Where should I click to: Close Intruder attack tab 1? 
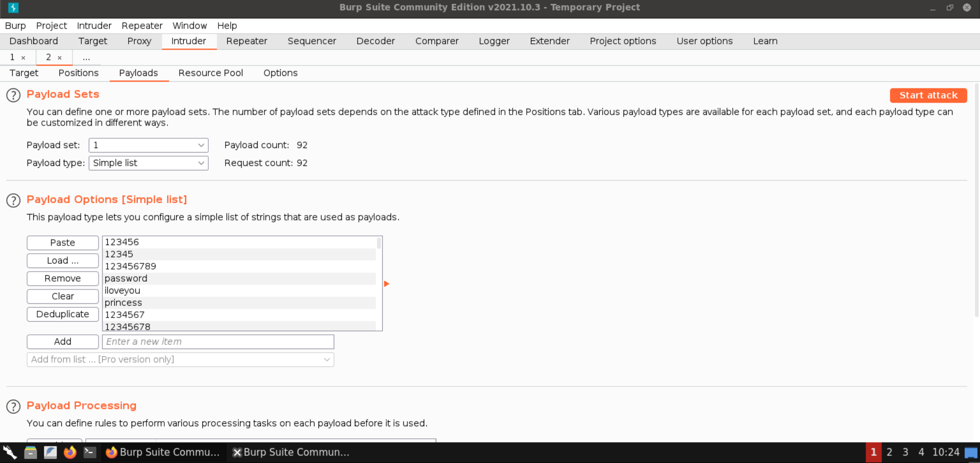[x=23, y=58]
